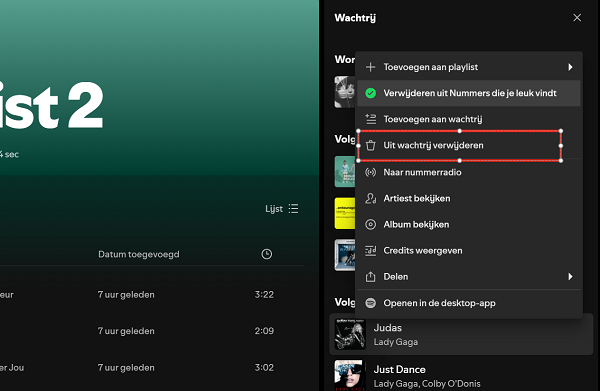Open Lady Gaga, Colby O'Donis artist link

[x=428, y=384]
